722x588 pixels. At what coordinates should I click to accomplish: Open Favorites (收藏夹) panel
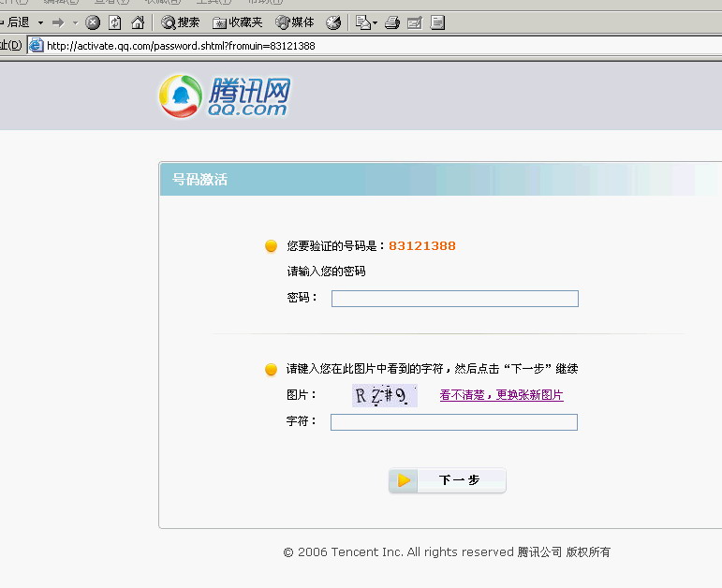pyautogui.click(x=238, y=22)
